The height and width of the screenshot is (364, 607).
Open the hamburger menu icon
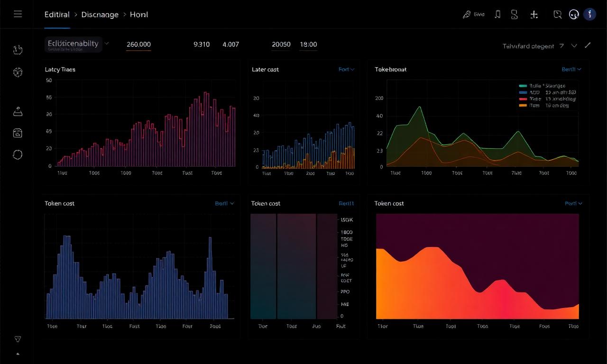point(18,14)
